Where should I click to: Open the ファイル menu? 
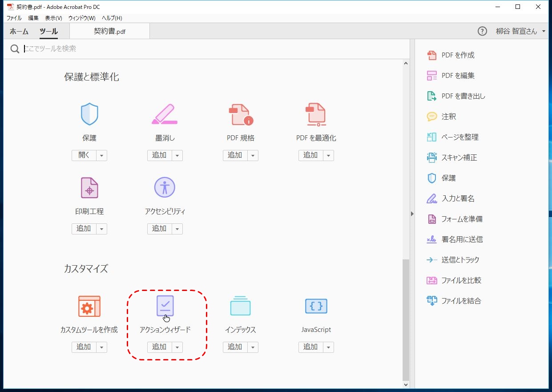14,18
